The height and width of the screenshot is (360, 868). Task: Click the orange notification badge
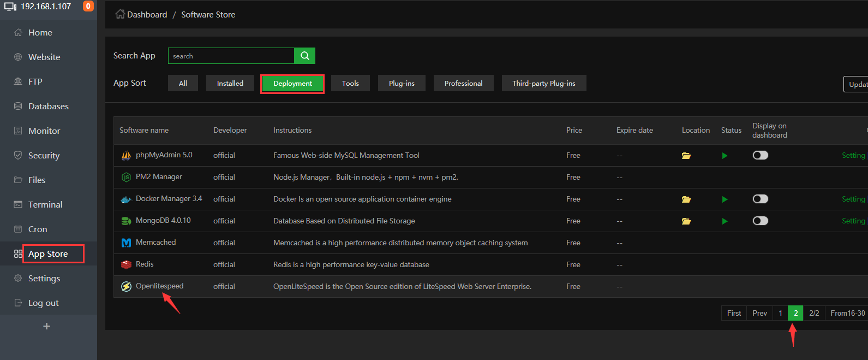(x=88, y=7)
